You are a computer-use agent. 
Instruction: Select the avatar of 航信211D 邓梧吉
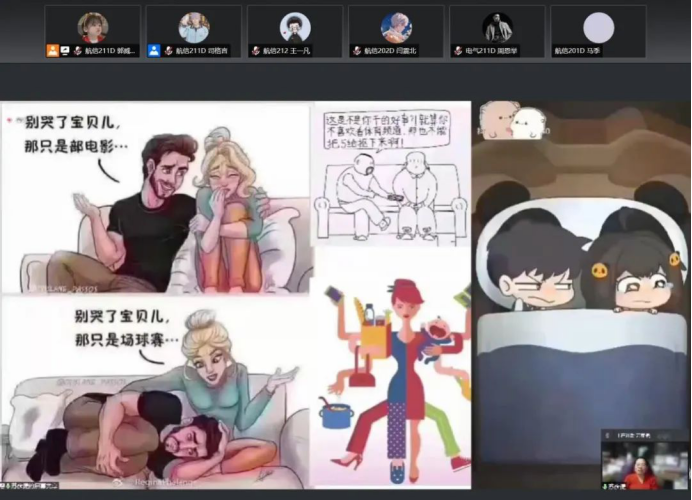(x=194, y=27)
